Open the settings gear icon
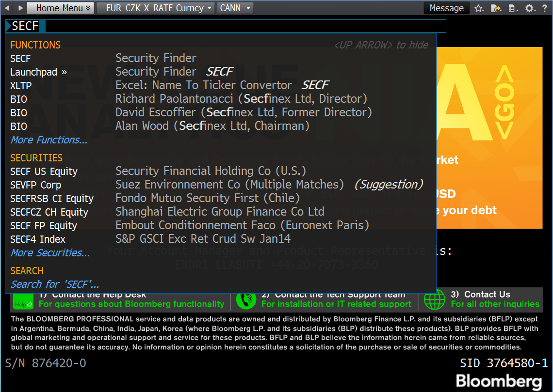 click(x=530, y=8)
